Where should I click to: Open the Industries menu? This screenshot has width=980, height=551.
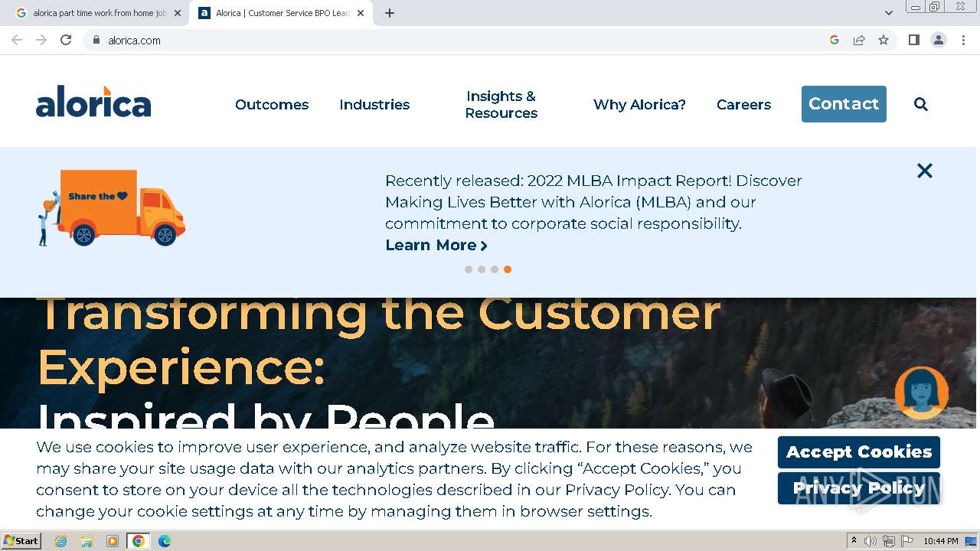(x=374, y=104)
